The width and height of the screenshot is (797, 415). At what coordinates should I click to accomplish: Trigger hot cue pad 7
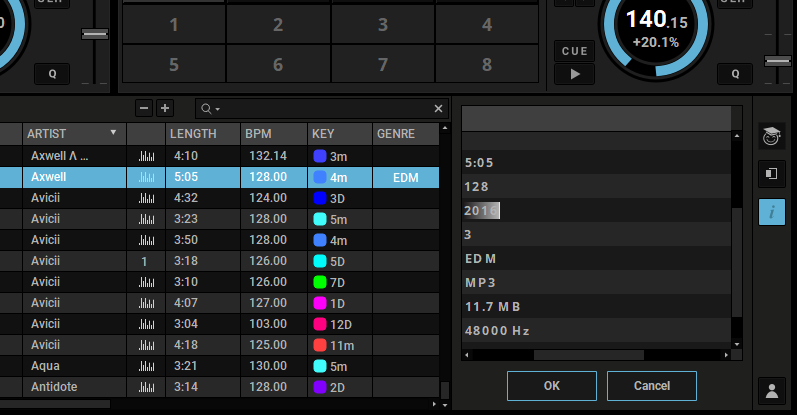pos(383,64)
